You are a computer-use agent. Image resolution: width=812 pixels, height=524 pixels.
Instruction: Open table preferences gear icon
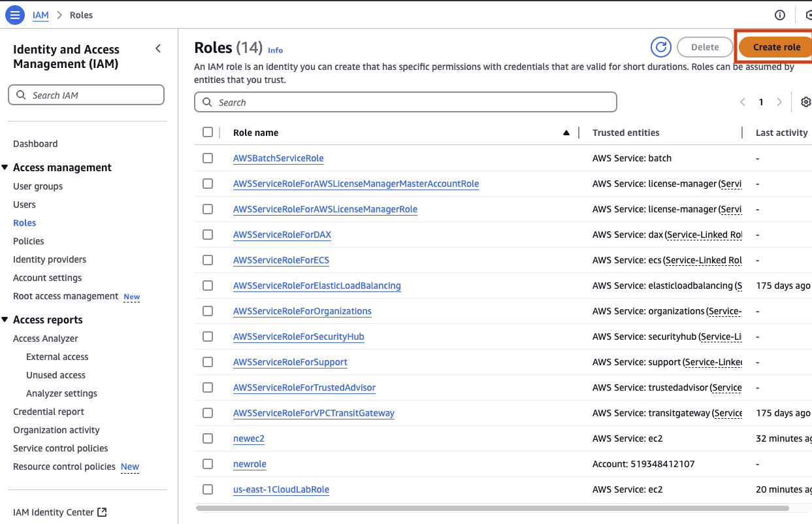tap(805, 102)
